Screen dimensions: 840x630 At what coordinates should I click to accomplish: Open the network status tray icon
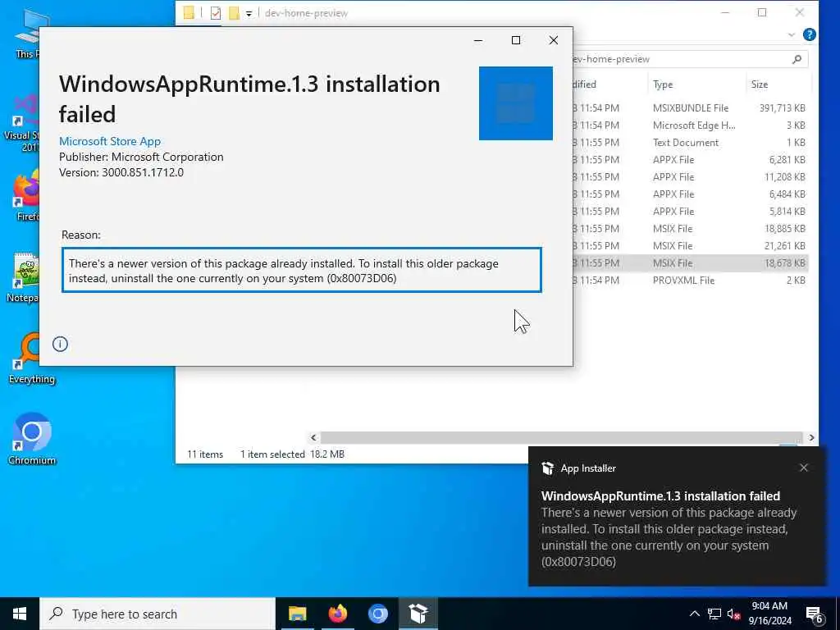point(714,614)
